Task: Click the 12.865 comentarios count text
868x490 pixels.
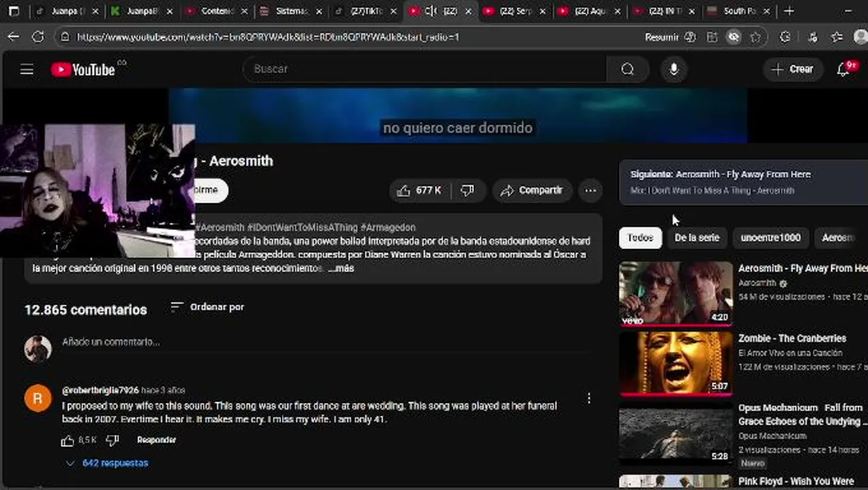Action: (x=86, y=310)
